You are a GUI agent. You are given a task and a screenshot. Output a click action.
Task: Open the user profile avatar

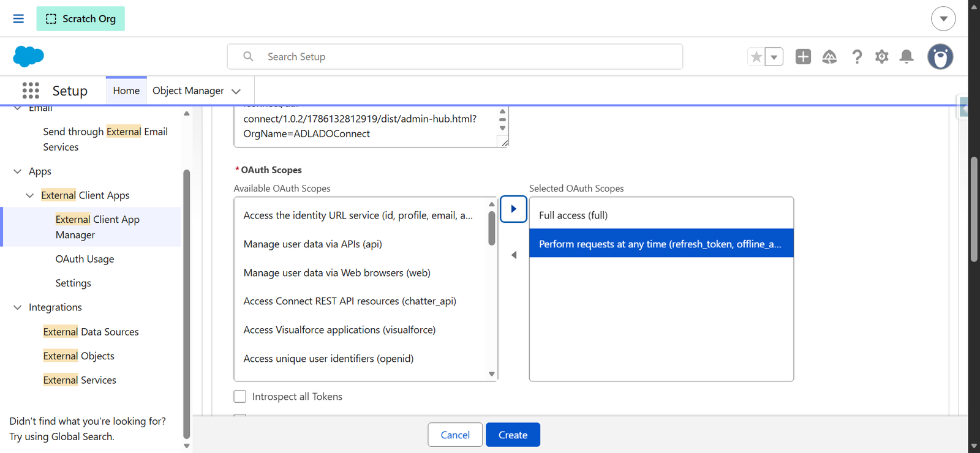tap(940, 56)
